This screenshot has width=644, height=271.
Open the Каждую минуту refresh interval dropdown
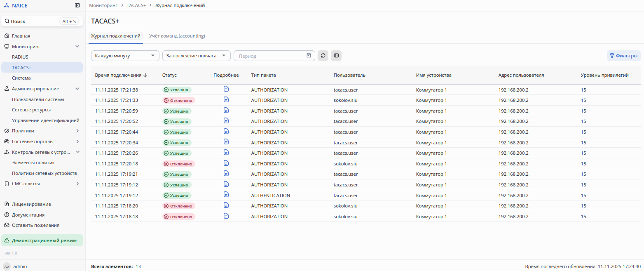coord(125,56)
